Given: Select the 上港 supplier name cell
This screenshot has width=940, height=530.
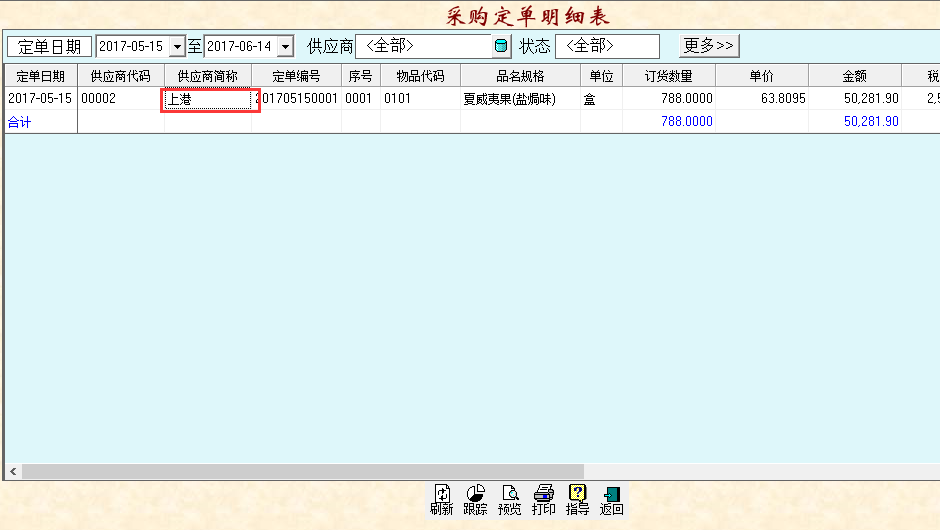Looking at the screenshot, I should (x=207, y=99).
